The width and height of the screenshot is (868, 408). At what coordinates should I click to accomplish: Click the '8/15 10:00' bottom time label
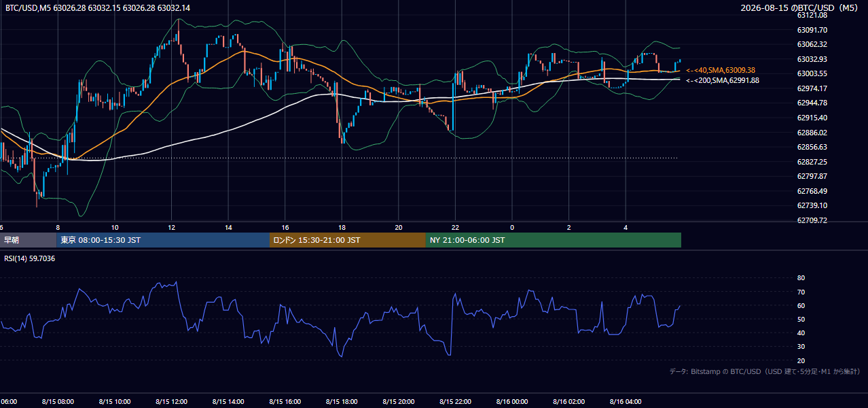(x=115, y=401)
